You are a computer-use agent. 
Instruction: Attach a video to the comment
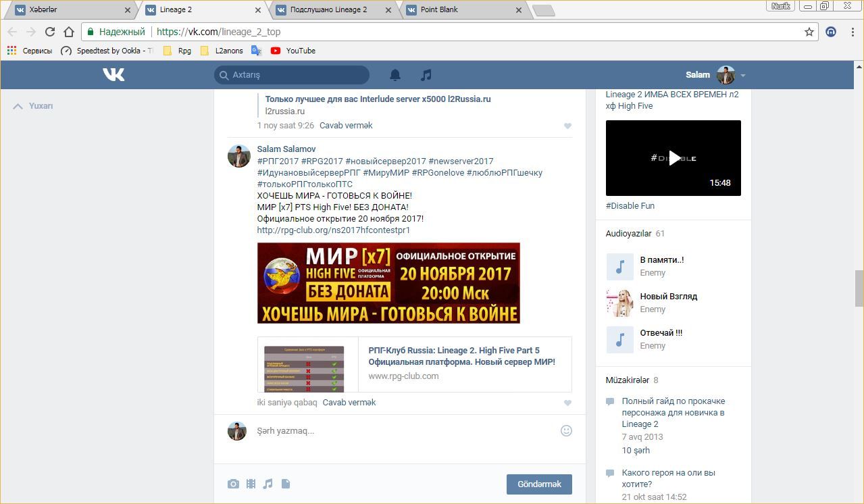coord(251,484)
